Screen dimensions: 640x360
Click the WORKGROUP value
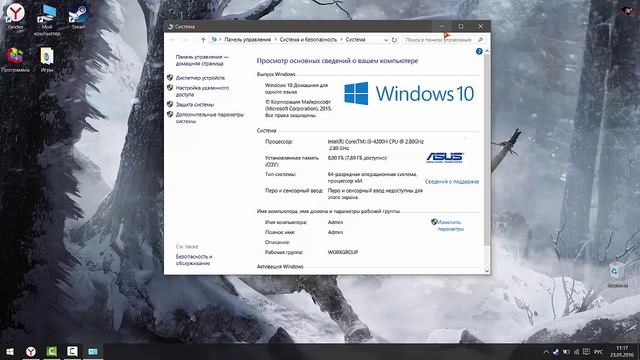[343, 252]
